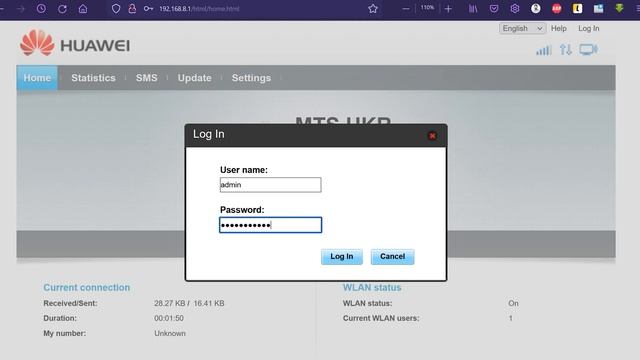Go to the browser home page
640x360 pixels.
83,9
